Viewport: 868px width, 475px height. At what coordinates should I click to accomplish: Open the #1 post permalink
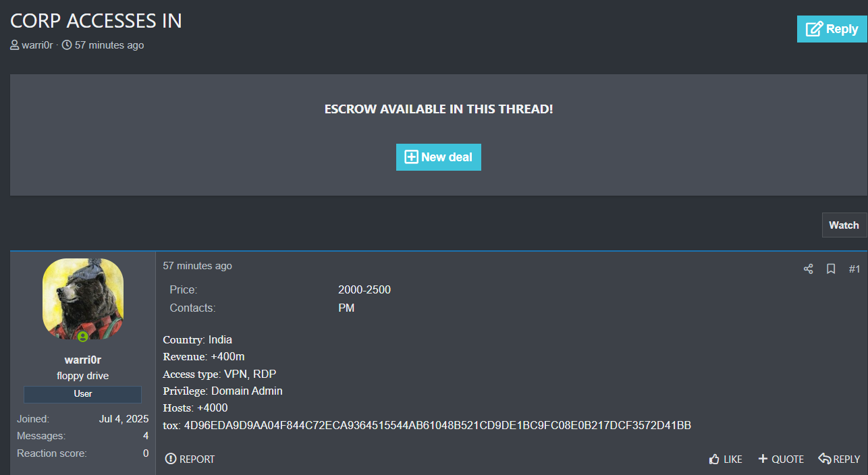(854, 269)
